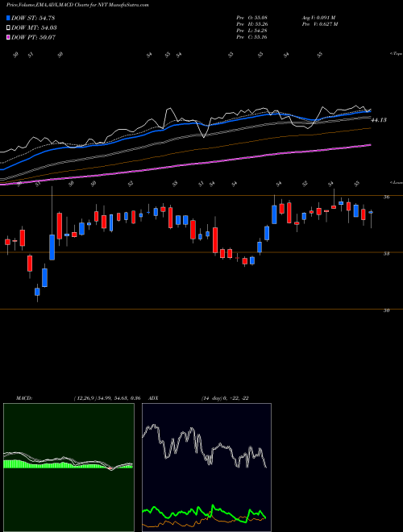Open the ADX indicator chart panel
The image size is (403, 532).
(206, 468)
